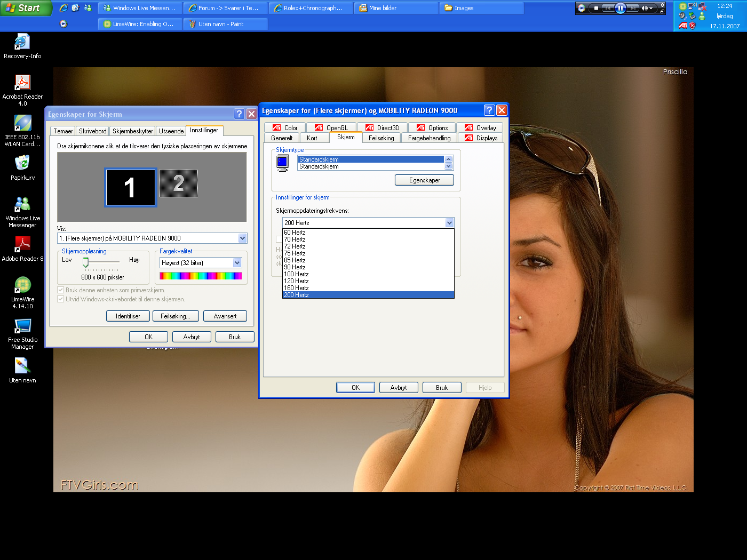The width and height of the screenshot is (747, 560).
Task: Click the Egenskaper button under Skjermtype
Action: (x=424, y=180)
